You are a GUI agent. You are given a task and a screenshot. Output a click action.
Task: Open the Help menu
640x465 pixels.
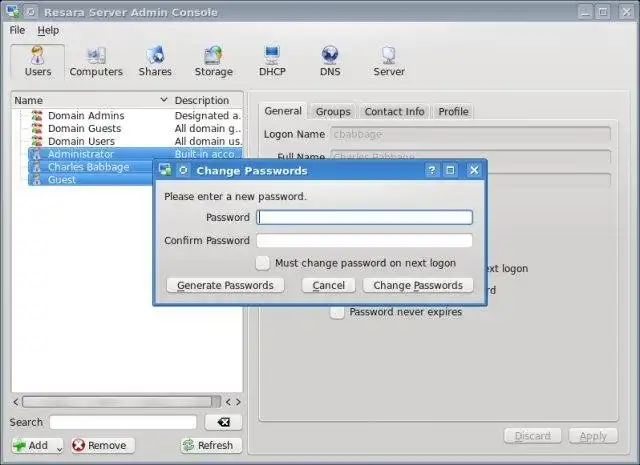pyautogui.click(x=48, y=30)
